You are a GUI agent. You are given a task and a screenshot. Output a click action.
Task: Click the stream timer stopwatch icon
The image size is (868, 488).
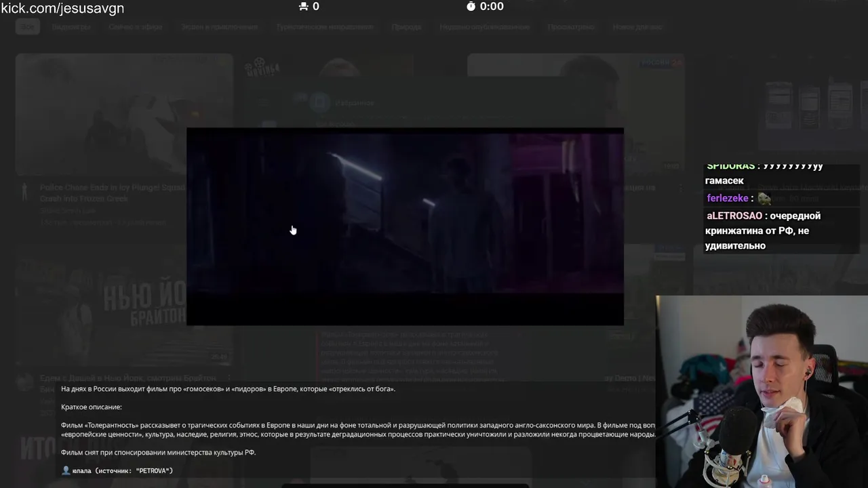[x=471, y=6]
